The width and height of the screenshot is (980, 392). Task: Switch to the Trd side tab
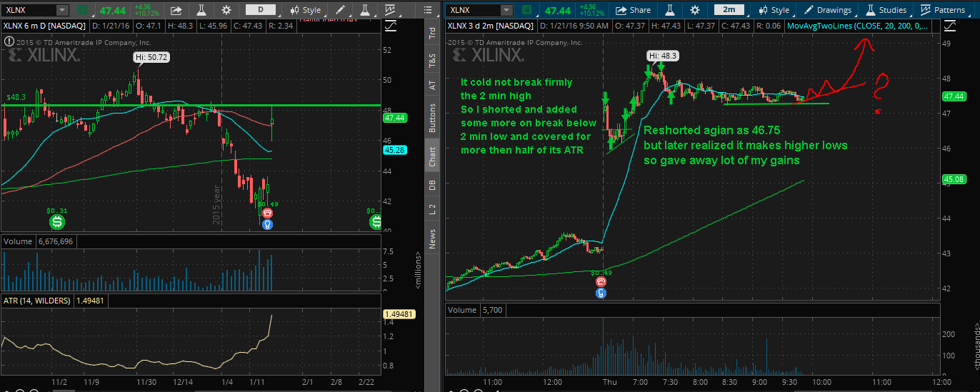(x=431, y=33)
